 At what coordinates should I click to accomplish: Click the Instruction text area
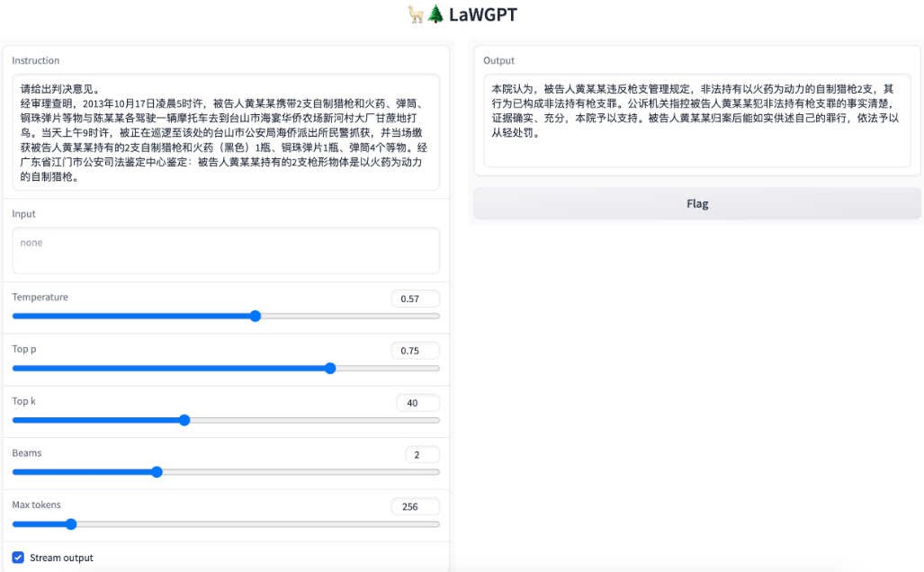[226, 132]
